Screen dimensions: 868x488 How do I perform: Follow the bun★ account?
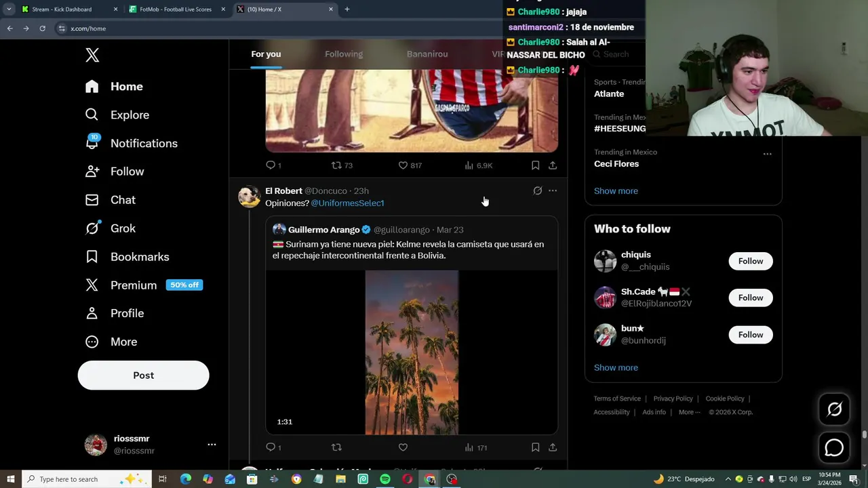point(751,335)
